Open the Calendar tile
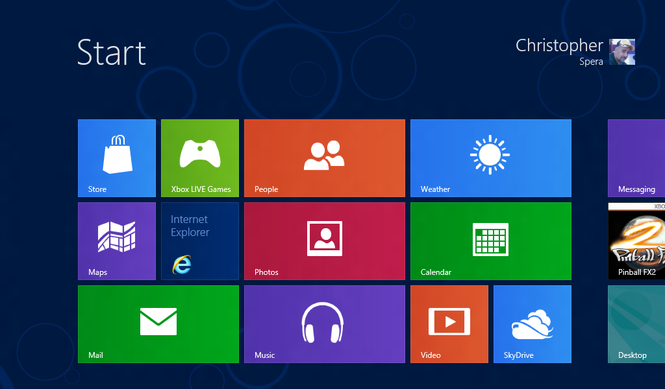The image size is (665, 389). (x=491, y=241)
